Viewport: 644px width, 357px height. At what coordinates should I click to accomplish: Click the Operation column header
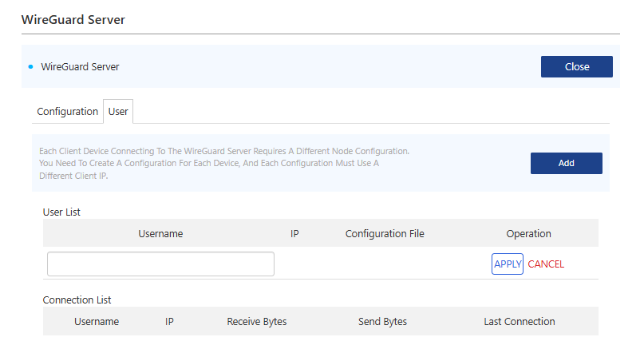[x=528, y=234]
